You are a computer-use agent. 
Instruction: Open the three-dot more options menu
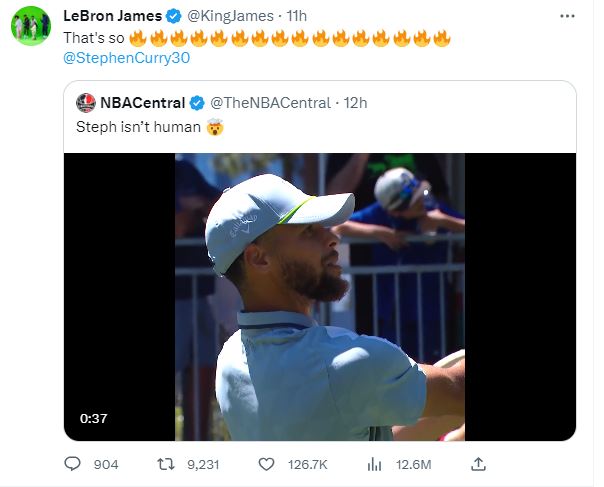tap(567, 16)
